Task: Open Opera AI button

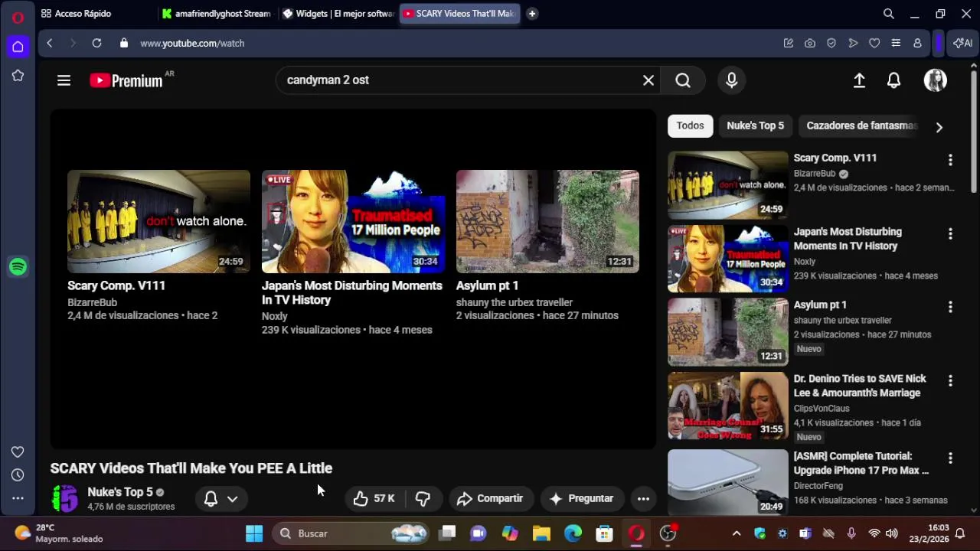Action: click(962, 43)
